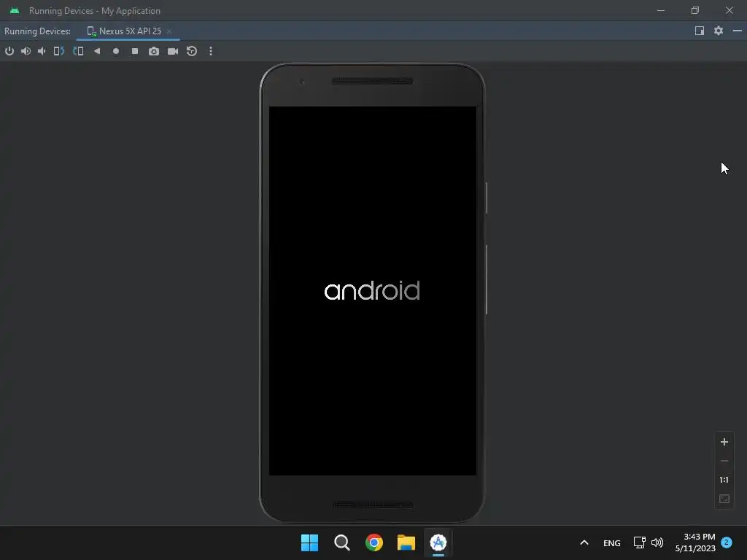Tap the Android Overview square button
Screen dimensions: 747x560
coord(135,51)
